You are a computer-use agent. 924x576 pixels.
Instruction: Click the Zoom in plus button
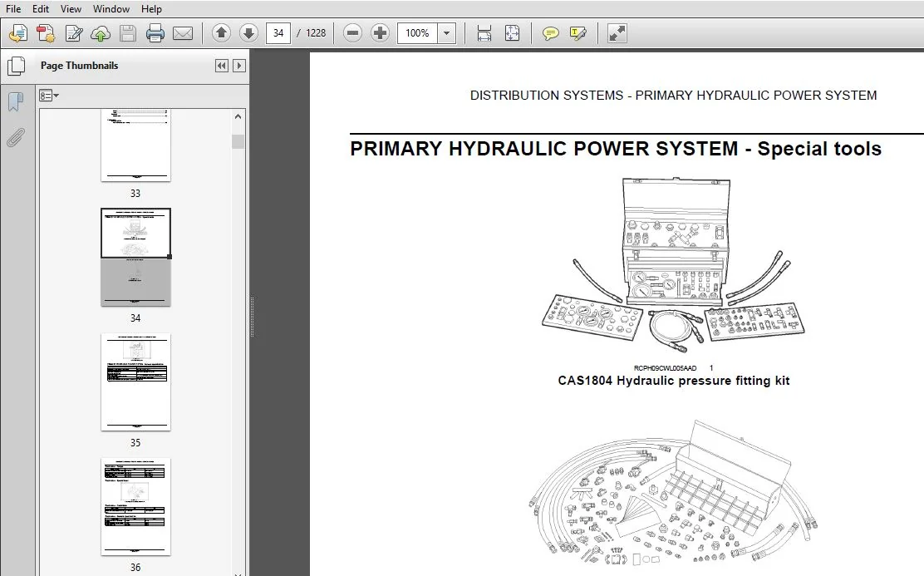[380, 33]
